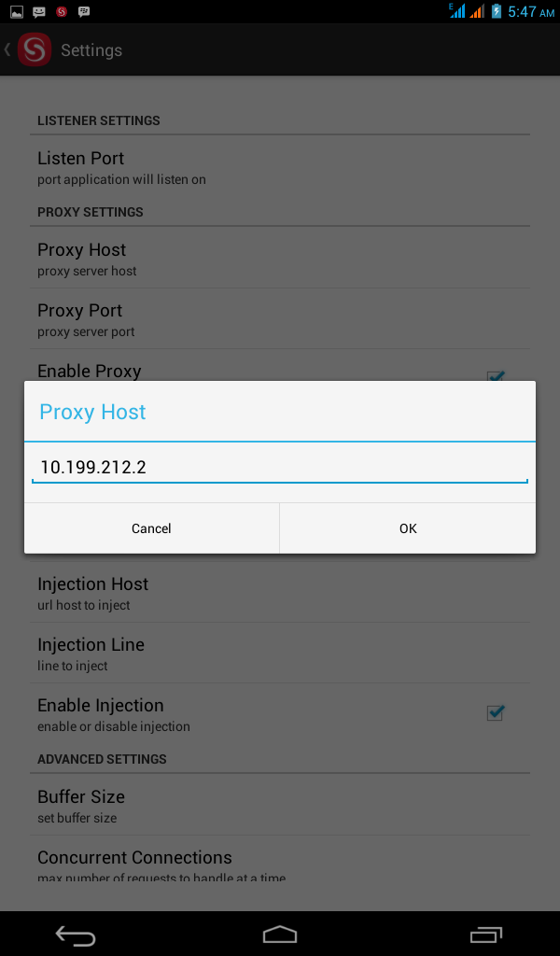
Task: Open the Concurrent Connections setting
Action: [x=280, y=863]
